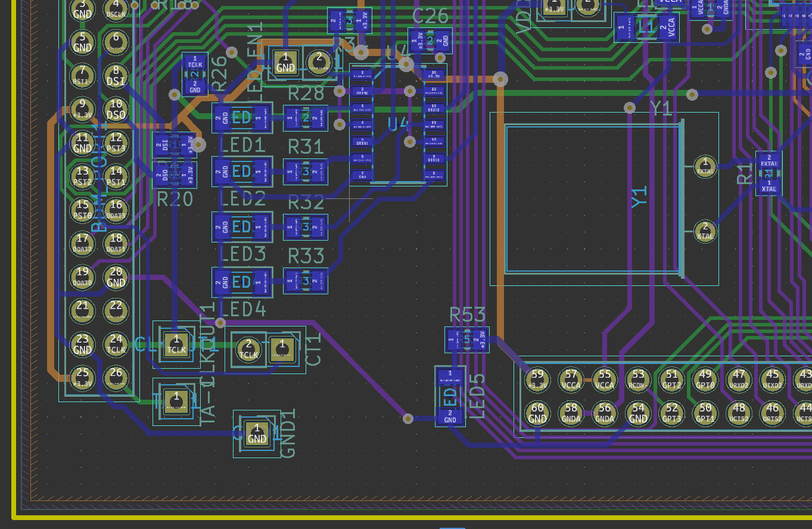Screen dimensions: 812x529
Task: Click the CT1 vertical label
Action: click(313, 348)
